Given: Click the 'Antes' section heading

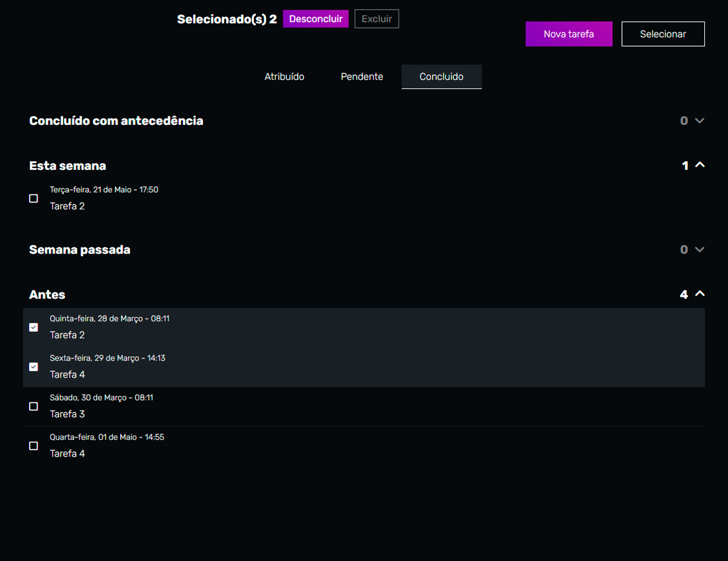Looking at the screenshot, I should 47,295.
